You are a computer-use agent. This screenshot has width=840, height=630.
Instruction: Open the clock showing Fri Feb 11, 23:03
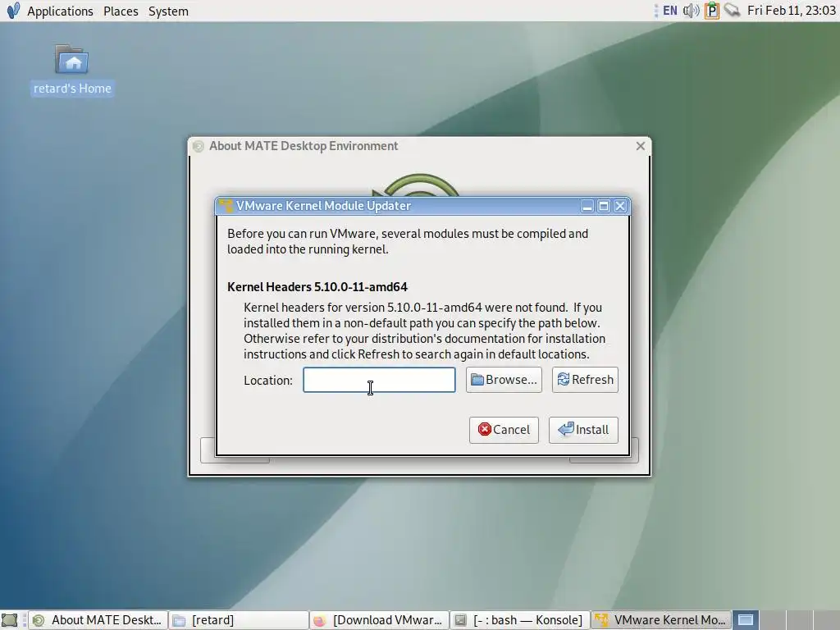click(792, 11)
